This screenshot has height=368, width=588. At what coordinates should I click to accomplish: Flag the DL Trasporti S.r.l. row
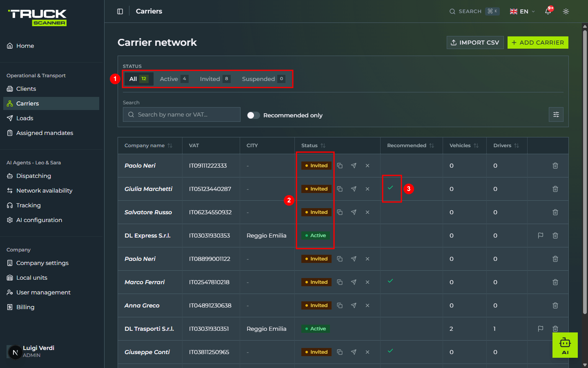coord(541,329)
